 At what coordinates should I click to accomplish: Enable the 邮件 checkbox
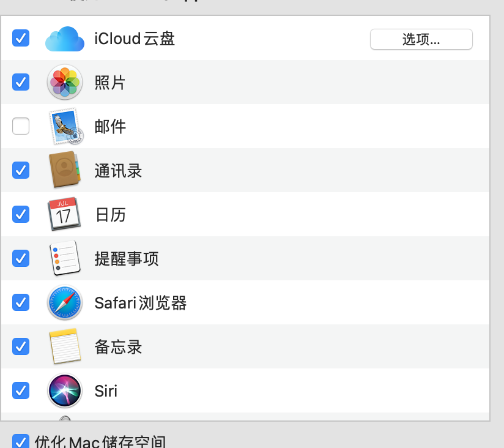[21, 126]
